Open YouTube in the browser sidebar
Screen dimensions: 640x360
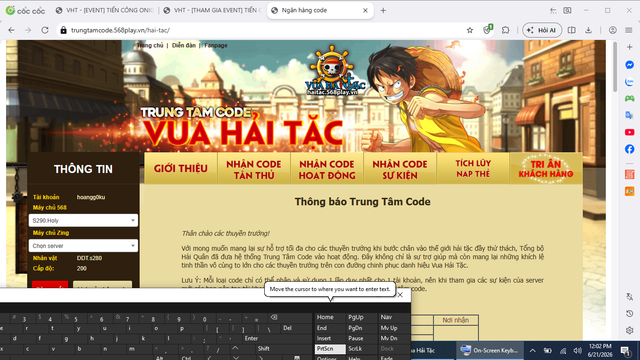coord(629,133)
